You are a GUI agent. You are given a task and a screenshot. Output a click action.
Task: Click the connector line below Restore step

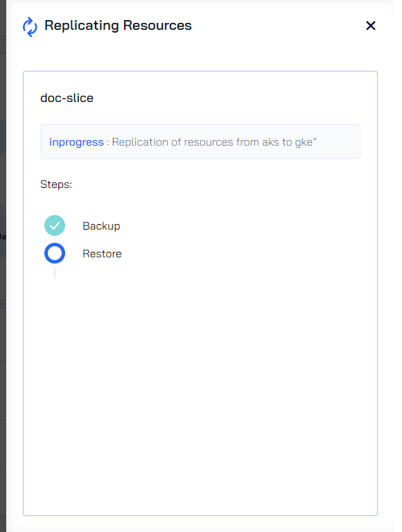(x=55, y=273)
